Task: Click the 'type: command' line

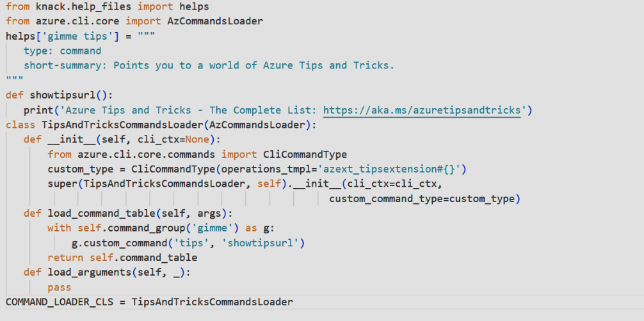Action: click(63, 51)
